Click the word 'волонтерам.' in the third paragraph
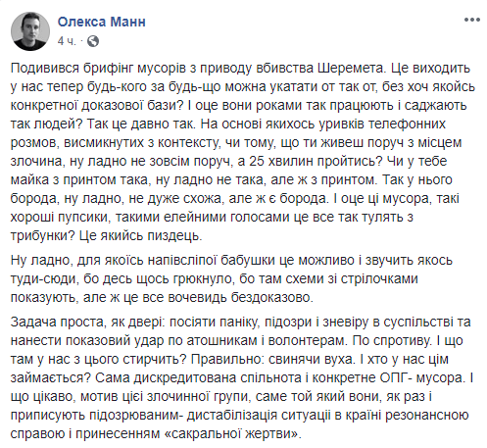Viewport: 487px width, 448px height. (309, 341)
